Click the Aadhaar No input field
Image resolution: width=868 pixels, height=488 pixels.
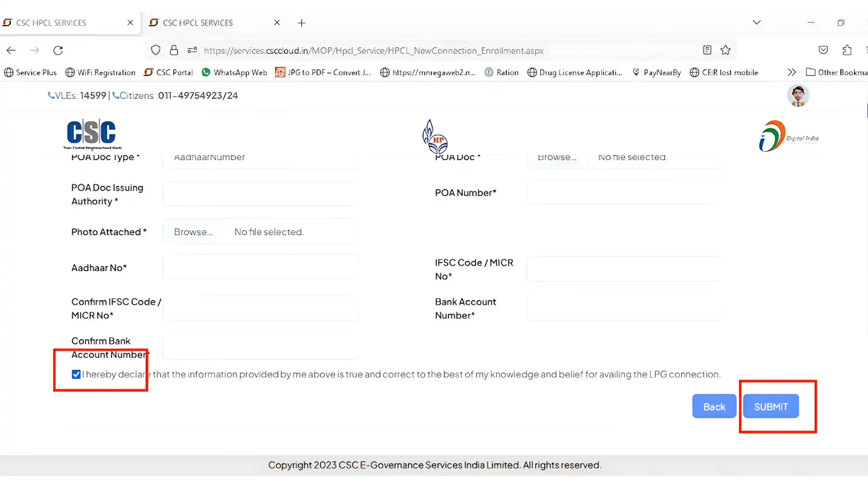(260, 267)
